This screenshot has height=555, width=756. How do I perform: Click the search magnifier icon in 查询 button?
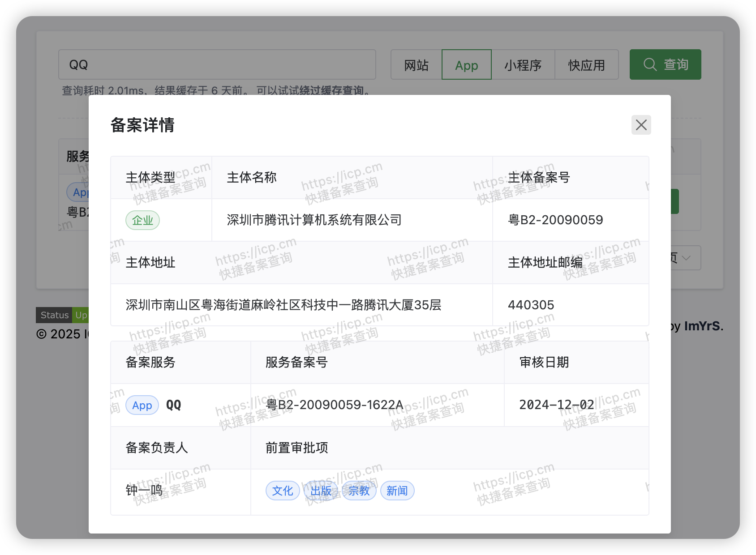[650, 64]
